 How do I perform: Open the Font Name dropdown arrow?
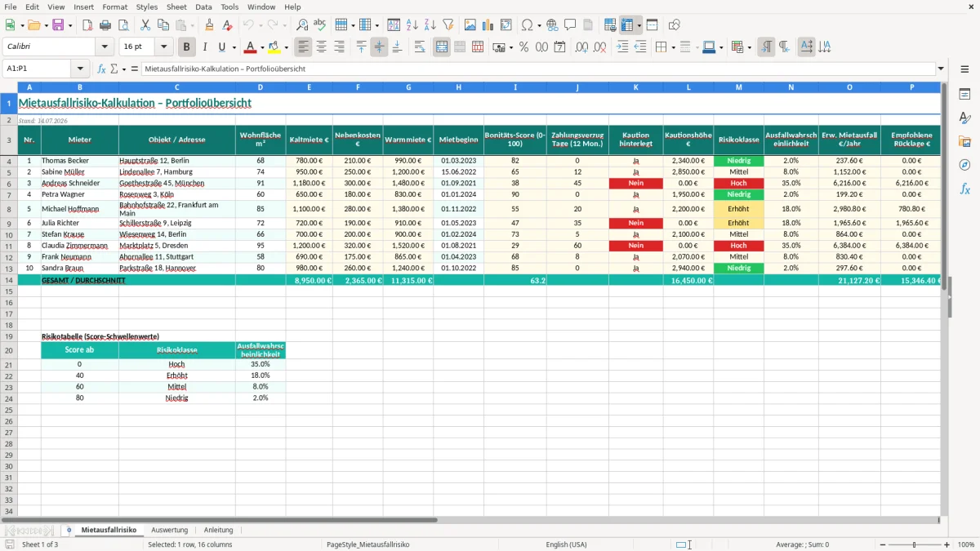pyautogui.click(x=105, y=47)
